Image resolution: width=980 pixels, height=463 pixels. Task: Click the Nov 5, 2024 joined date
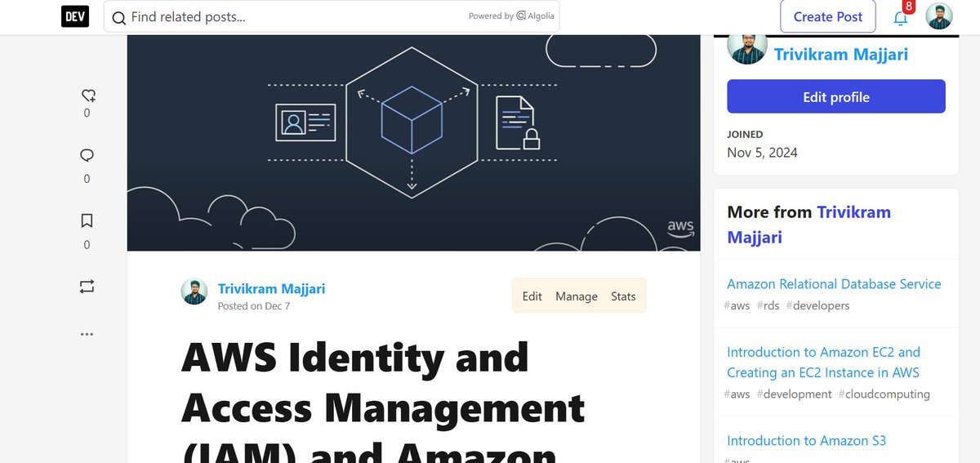click(762, 153)
